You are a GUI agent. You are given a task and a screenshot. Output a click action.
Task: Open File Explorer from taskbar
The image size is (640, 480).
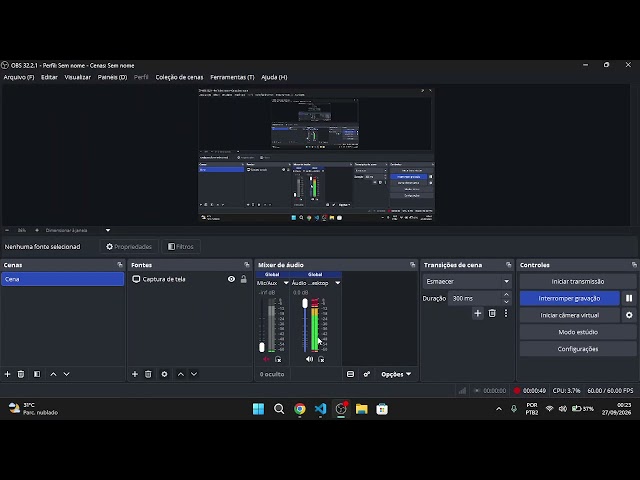pos(362,409)
